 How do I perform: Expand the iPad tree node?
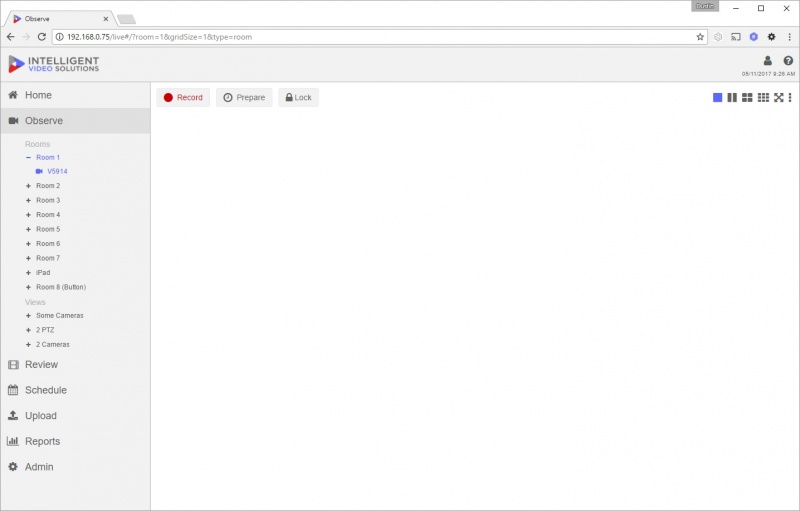pyautogui.click(x=29, y=273)
